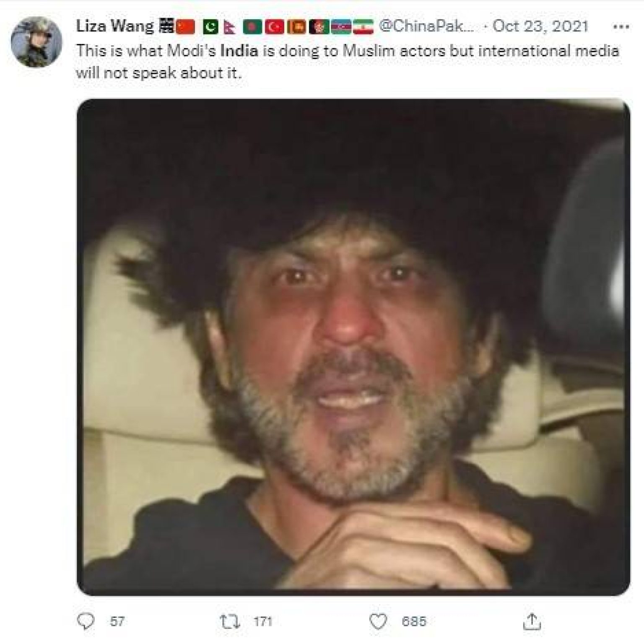Screen dimensions: 644x644
Task: Open the attached photo in the tweet
Action: [353, 347]
